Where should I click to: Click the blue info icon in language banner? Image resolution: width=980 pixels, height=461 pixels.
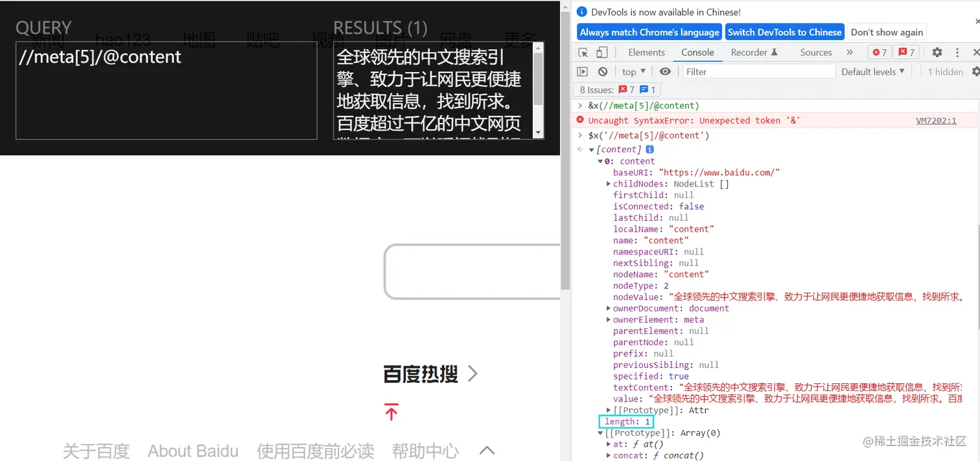[x=581, y=12]
